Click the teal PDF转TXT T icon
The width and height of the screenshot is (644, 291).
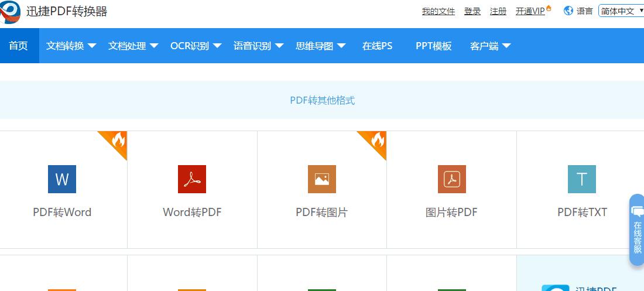582,179
